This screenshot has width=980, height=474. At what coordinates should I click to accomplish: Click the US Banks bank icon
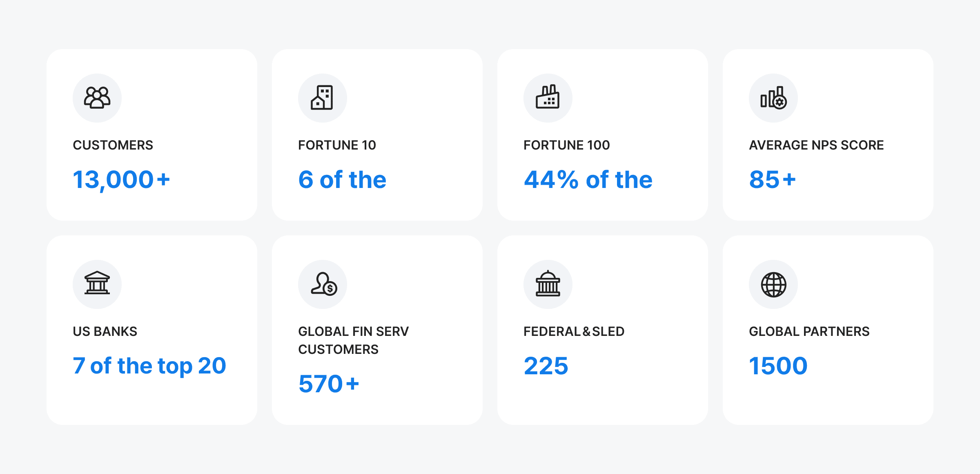97,284
